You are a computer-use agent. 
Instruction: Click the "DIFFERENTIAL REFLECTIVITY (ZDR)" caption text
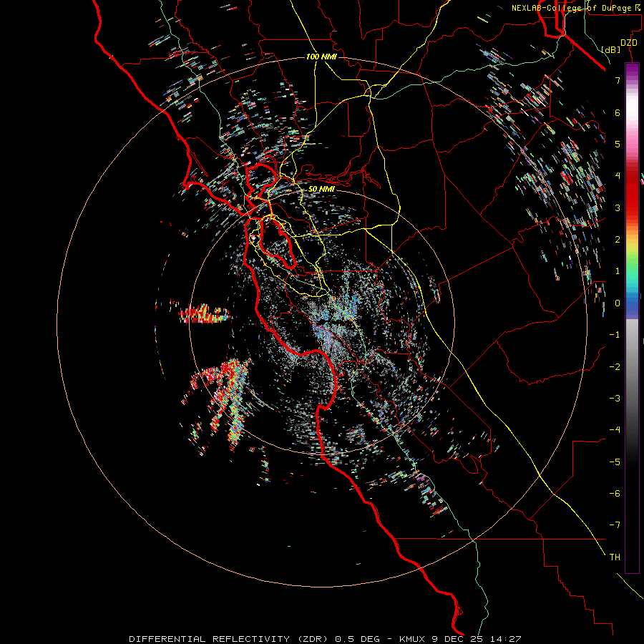click(228, 639)
